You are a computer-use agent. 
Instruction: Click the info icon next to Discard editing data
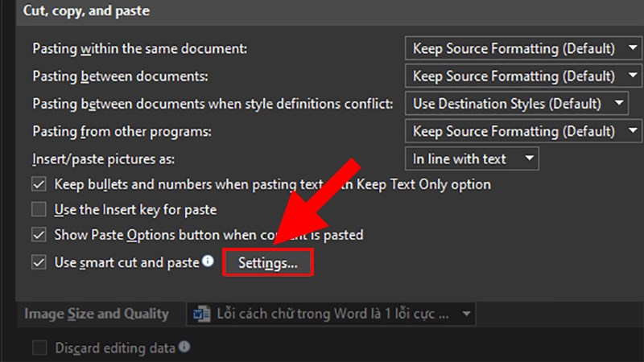pos(184,348)
